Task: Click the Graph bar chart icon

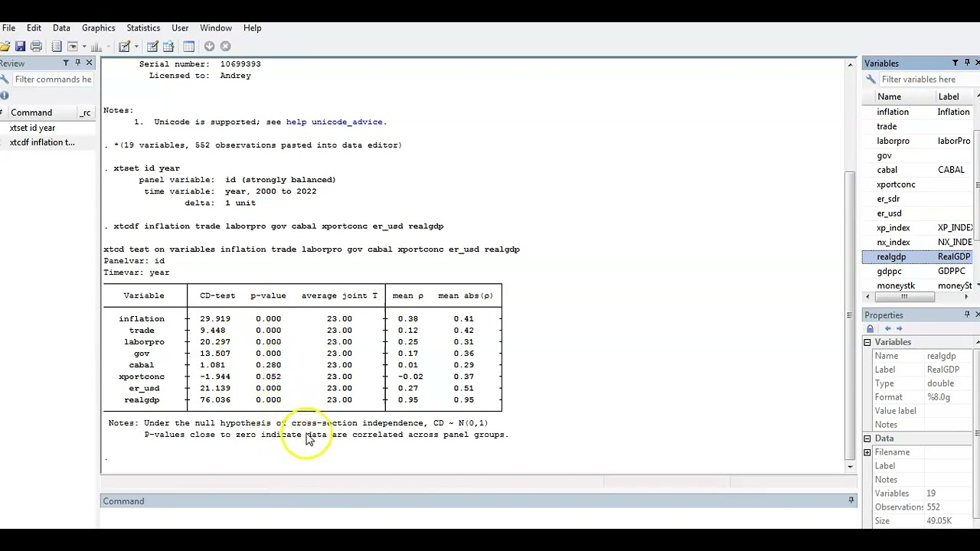Action: [96, 47]
